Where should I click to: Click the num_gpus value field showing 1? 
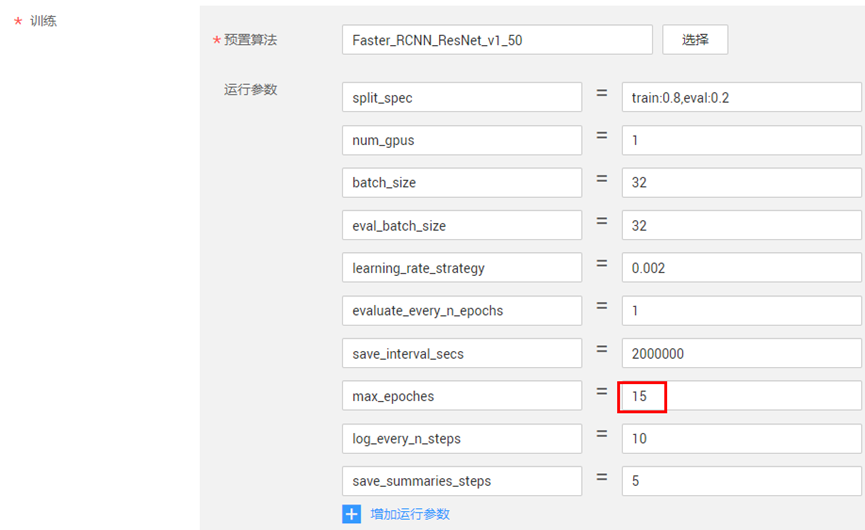tap(740, 140)
